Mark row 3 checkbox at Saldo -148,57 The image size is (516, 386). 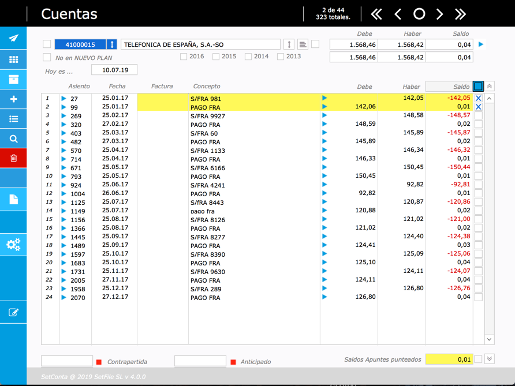tap(478, 116)
